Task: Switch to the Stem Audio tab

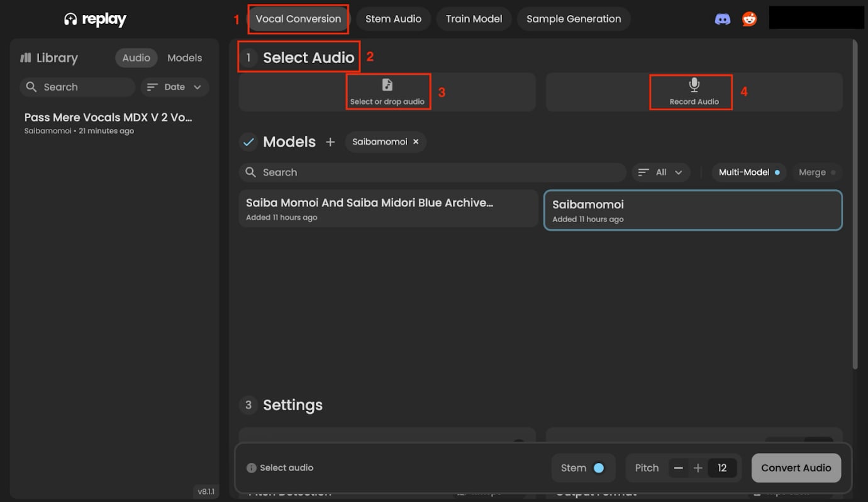Action: click(393, 19)
